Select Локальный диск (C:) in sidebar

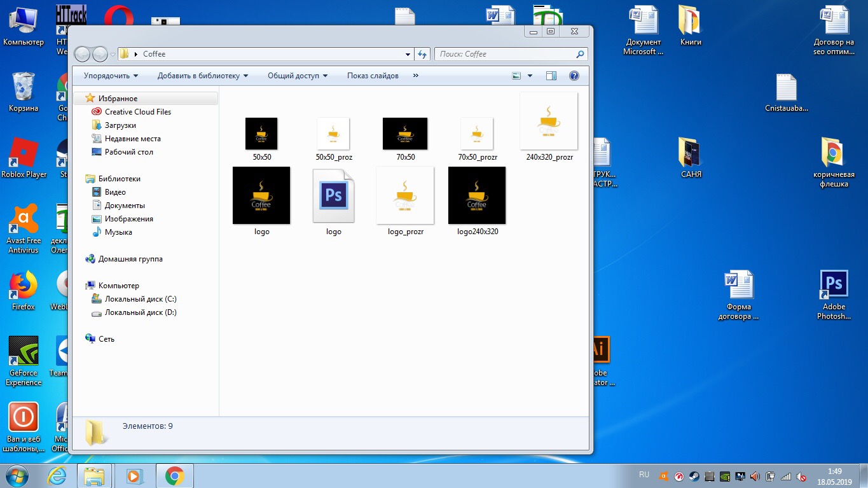tap(140, 299)
